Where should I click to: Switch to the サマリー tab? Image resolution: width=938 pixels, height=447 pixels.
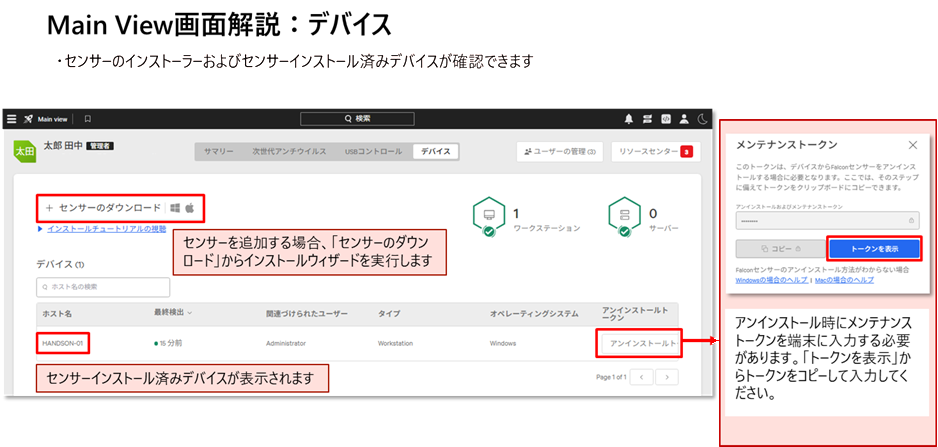[x=219, y=151]
